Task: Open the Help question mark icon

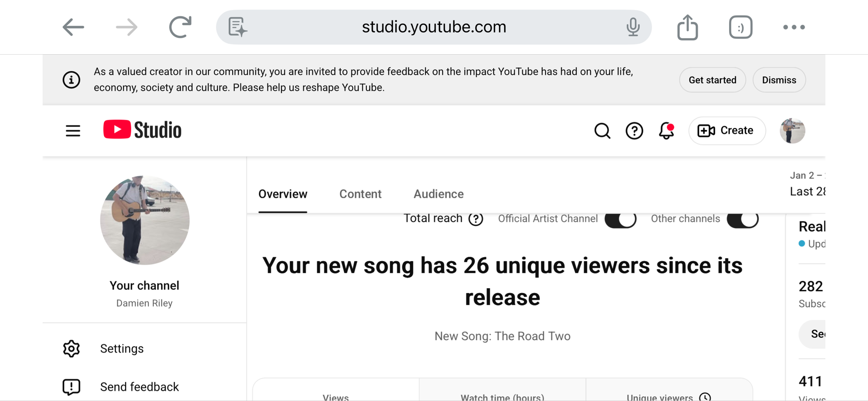Action: (x=634, y=131)
